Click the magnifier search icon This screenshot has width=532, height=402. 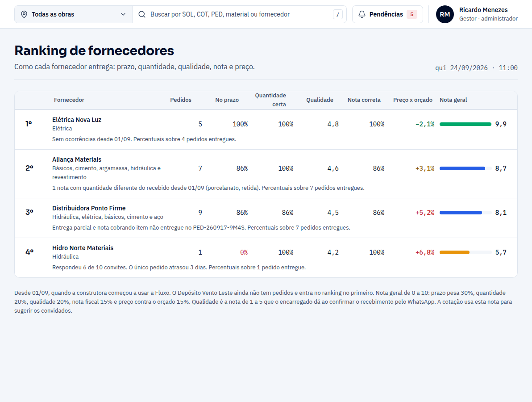[x=142, y=14]
